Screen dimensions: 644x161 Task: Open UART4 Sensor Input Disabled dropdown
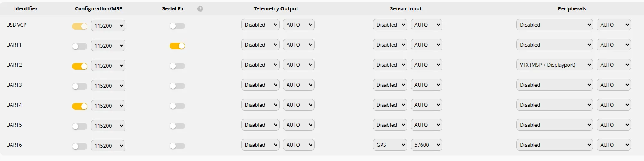(390, 105)
